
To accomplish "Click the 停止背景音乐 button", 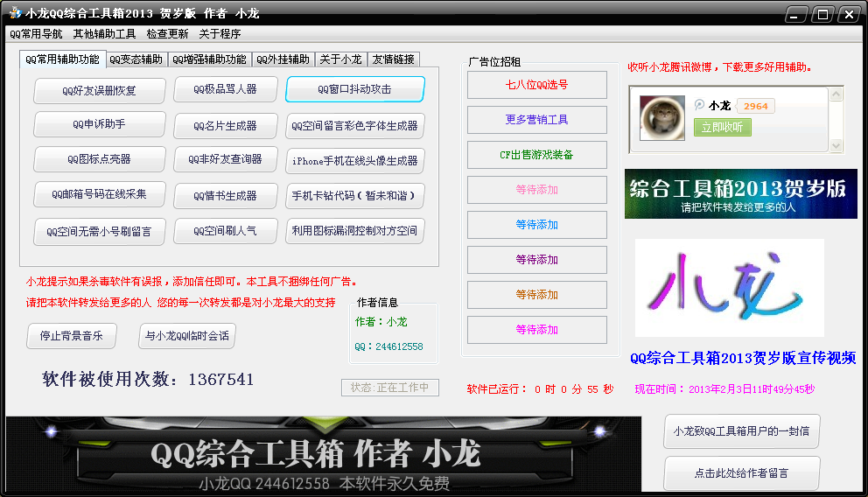I will (x=72, y=336).
